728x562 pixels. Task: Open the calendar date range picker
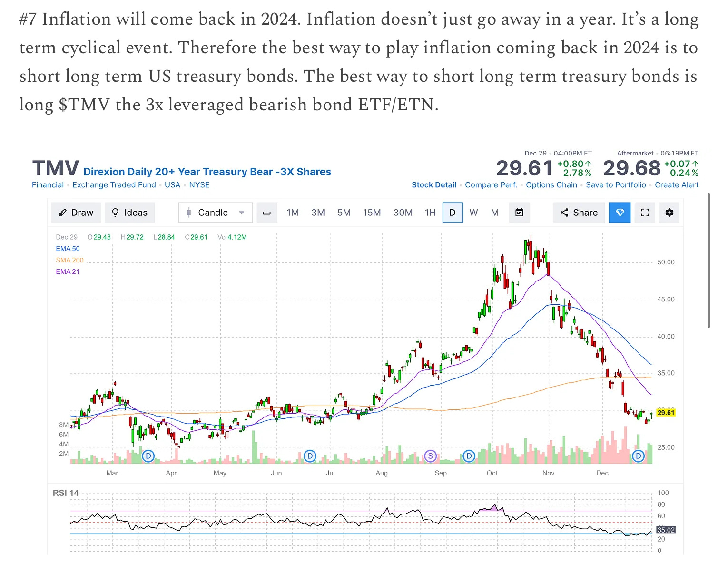[x=519, y=213]
